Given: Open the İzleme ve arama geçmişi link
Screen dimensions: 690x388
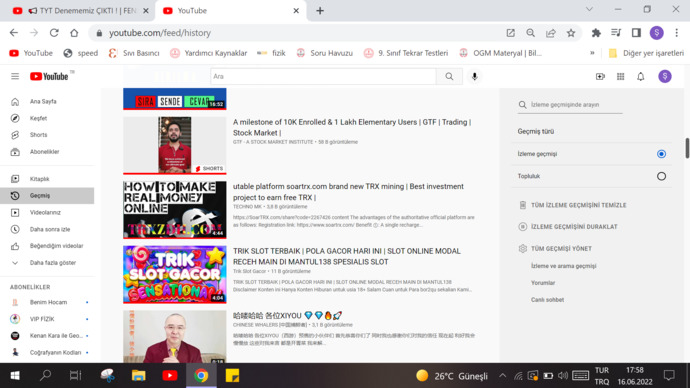Looking at the screenshot, I should [x=564, y=266].
